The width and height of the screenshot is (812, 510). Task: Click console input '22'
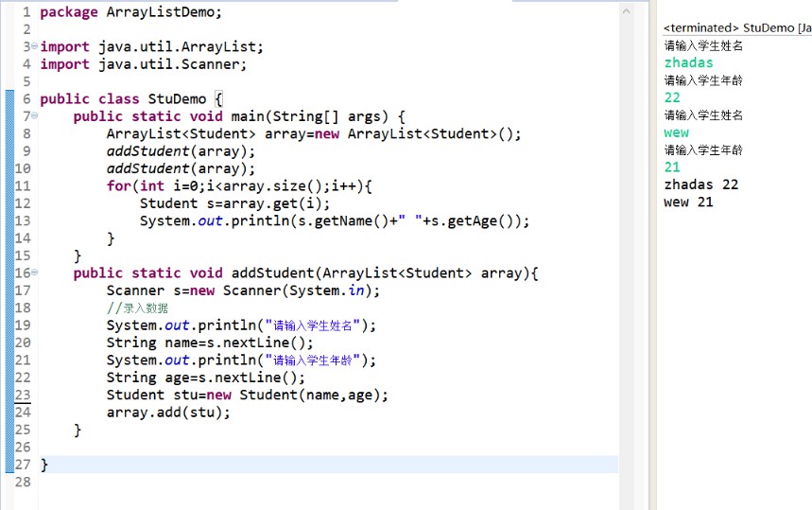[x=672, y=97]
